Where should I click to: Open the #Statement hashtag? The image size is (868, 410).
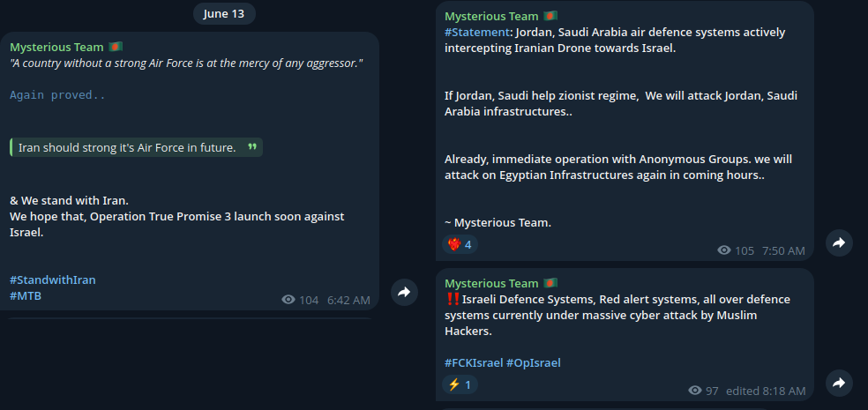coord(476,32)
